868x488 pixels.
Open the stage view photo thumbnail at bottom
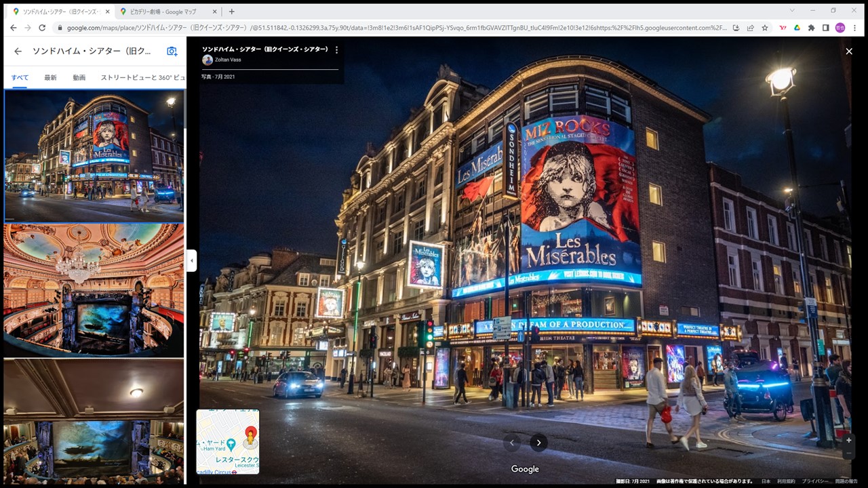point(94,421)
